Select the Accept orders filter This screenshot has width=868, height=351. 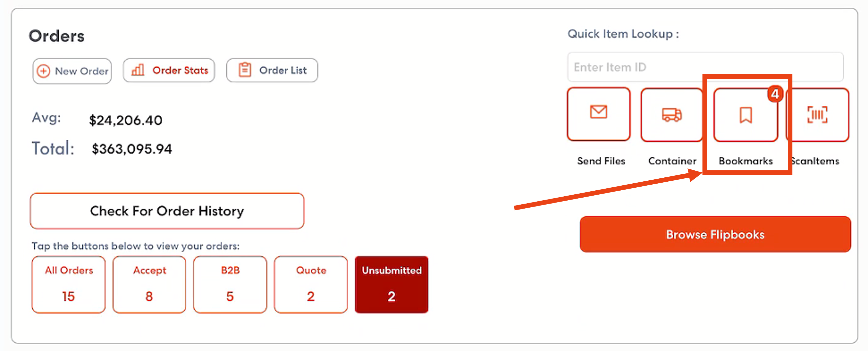pos(149,284)
